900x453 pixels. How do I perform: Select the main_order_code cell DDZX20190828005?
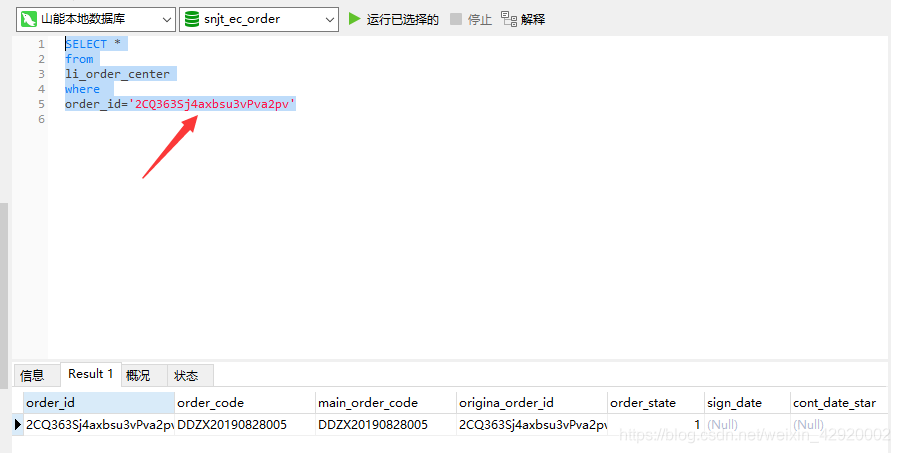click(386, 425)
